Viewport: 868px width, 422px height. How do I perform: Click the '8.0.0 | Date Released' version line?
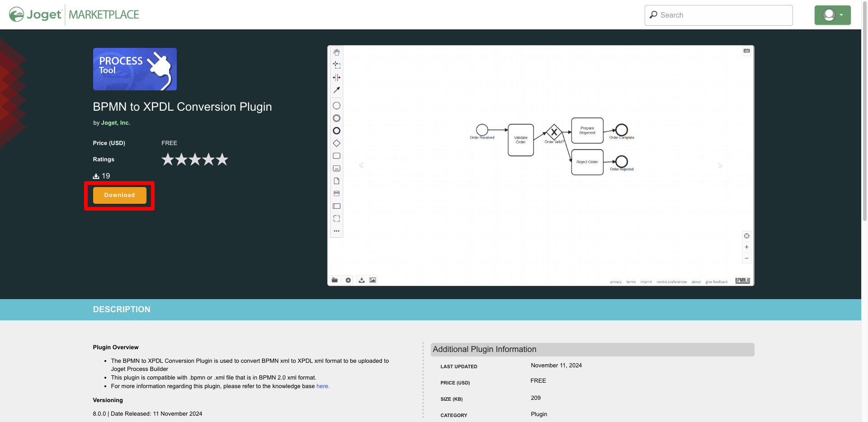click(147, 414)
